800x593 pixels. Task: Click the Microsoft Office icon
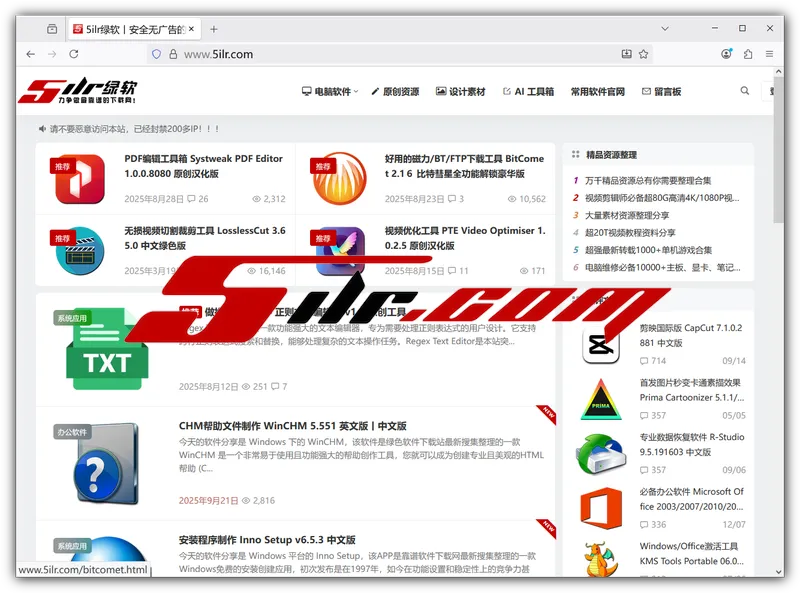601,508
